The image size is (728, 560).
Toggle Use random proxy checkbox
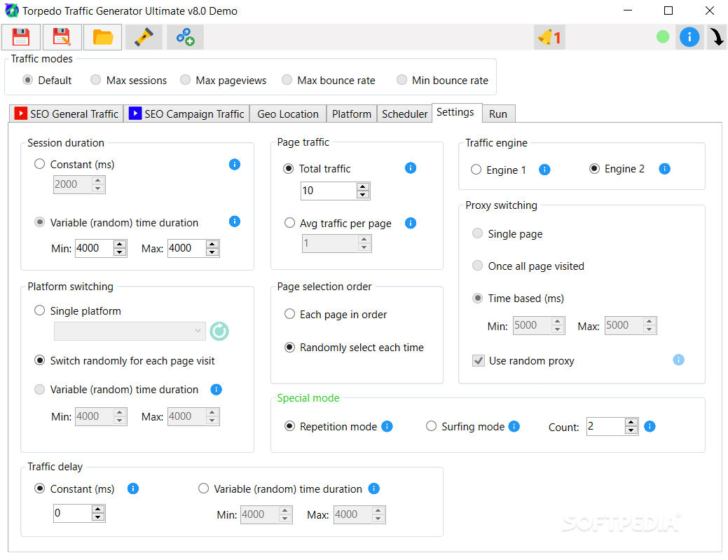click(479, 361)
